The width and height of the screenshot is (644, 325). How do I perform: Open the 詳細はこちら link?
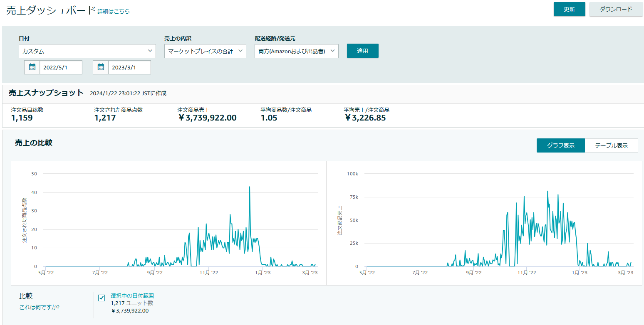coord(114,12)
